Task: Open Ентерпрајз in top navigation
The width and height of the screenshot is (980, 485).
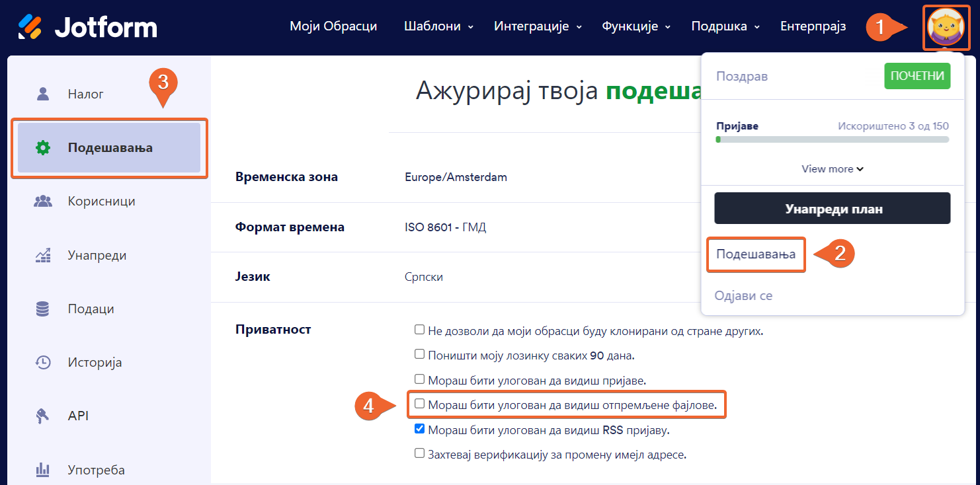Action: [813, 26]
